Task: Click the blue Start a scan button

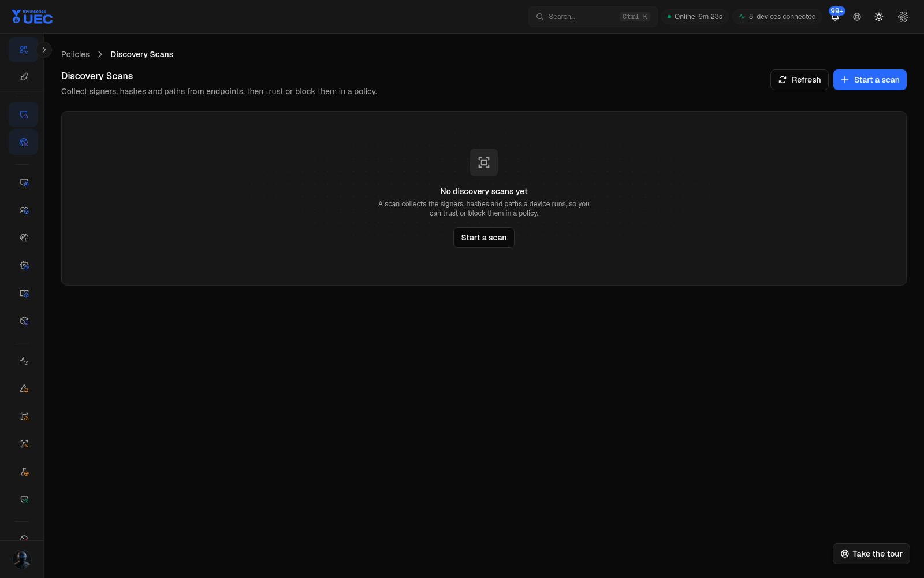Action: [x=870, y=80]
